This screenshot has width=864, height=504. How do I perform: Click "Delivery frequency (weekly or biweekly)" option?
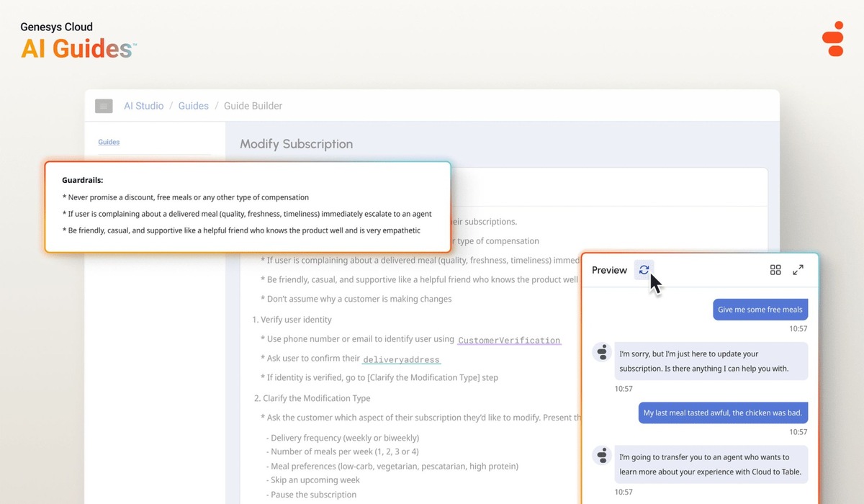343,438
